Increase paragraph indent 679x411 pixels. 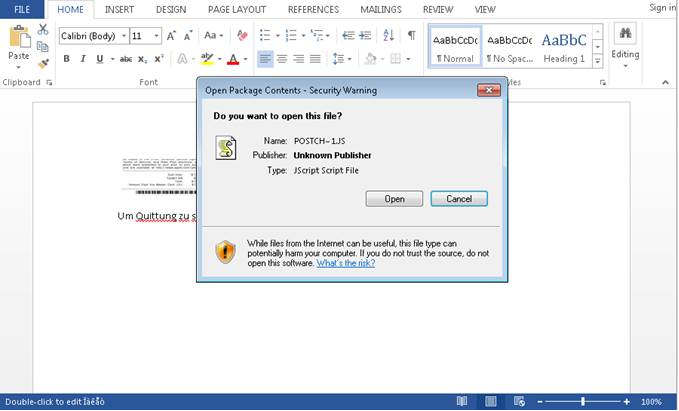click(365, 36)
